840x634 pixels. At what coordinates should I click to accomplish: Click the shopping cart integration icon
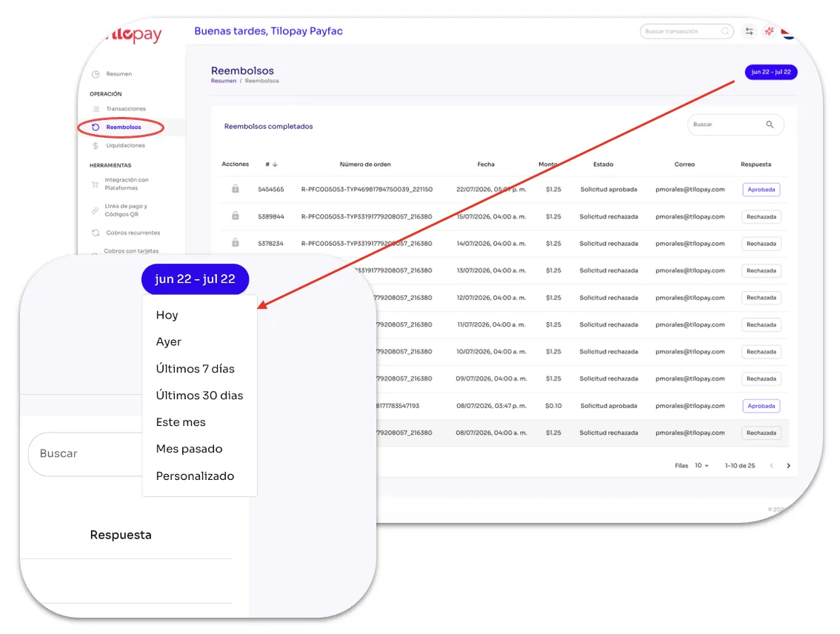pyautogui.click(x=95, y=184)
